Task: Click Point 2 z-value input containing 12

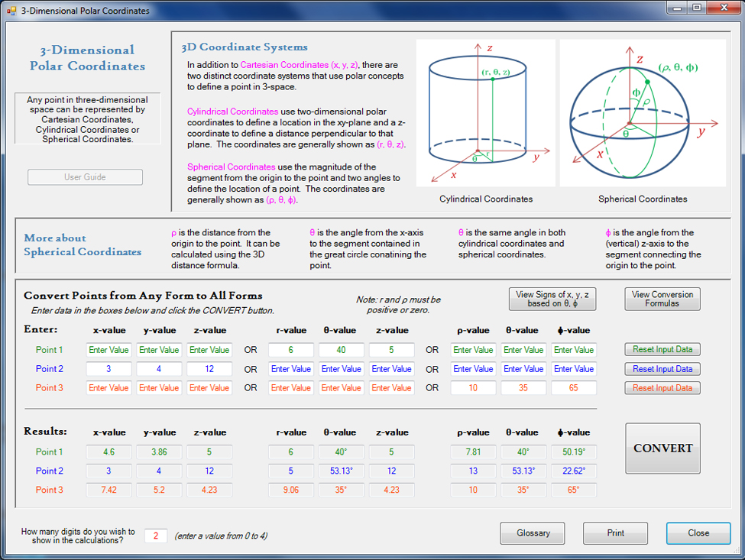Action: point(209,369)
